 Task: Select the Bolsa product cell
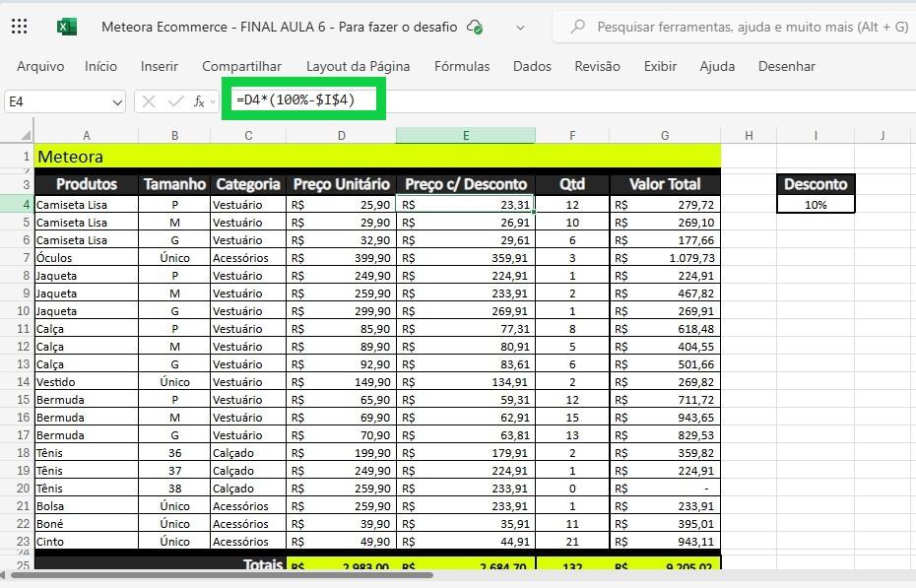[x=87, y=505]
